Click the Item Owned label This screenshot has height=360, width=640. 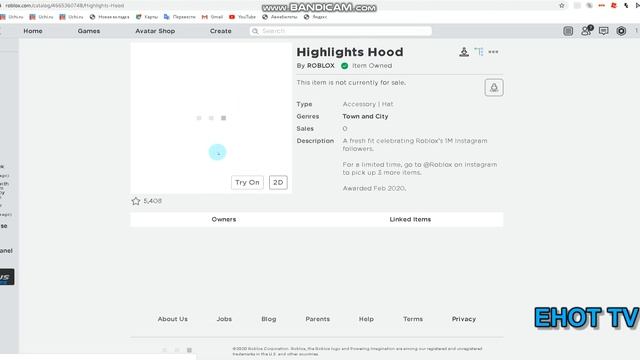[372, 66]
